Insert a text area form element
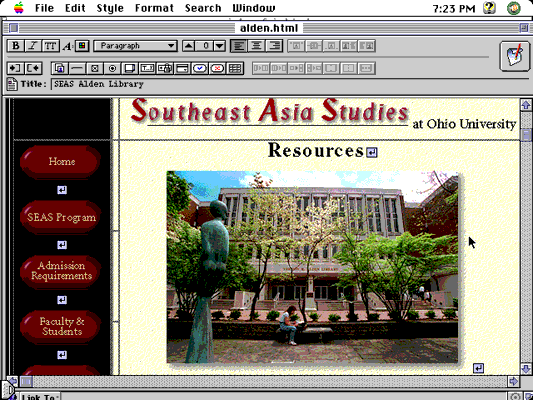Image resolution: width=533 pixels, height=400 pixels. click(130, 68)
